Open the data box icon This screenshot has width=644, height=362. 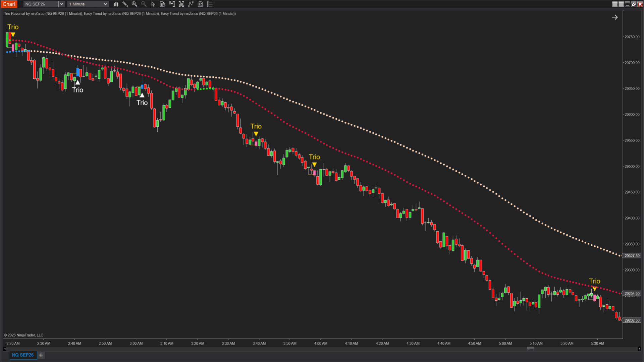coord(163,4)
